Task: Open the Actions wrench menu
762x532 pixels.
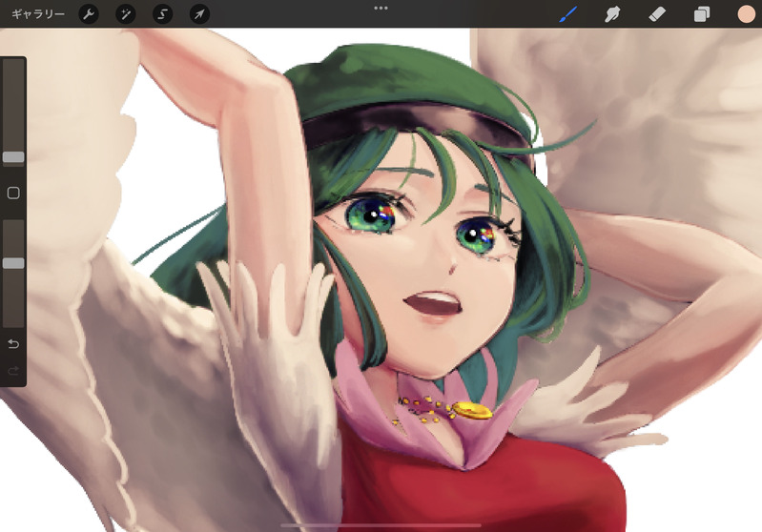Action: [89, 14]
